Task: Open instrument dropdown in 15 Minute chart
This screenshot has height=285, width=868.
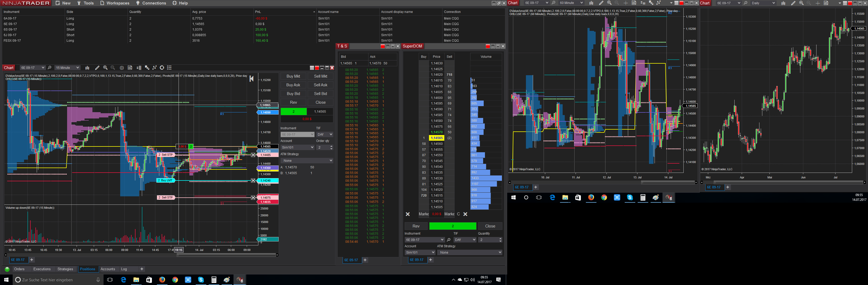Action: [32, 68]
